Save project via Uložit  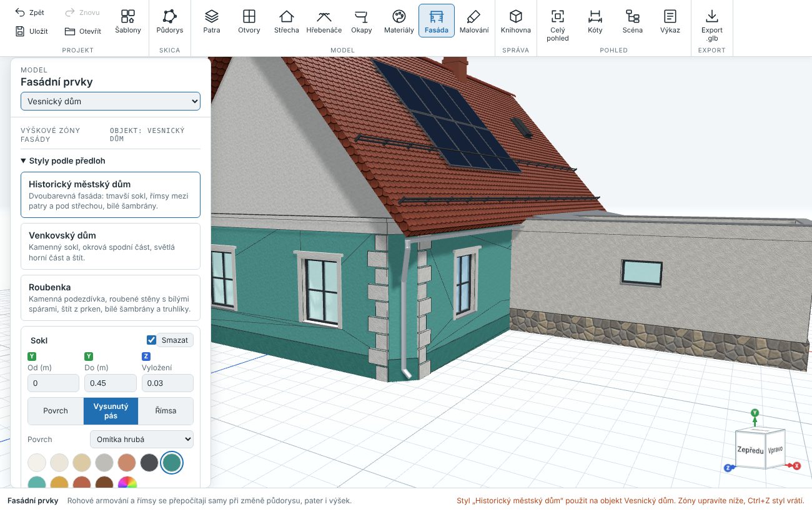[x=31, y=31]
